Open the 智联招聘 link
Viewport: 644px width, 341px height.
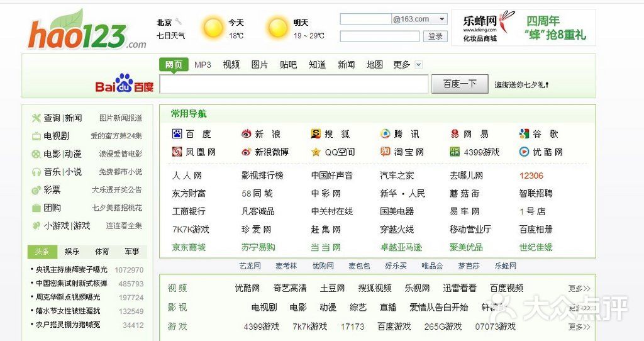click(x=536, y=193)
